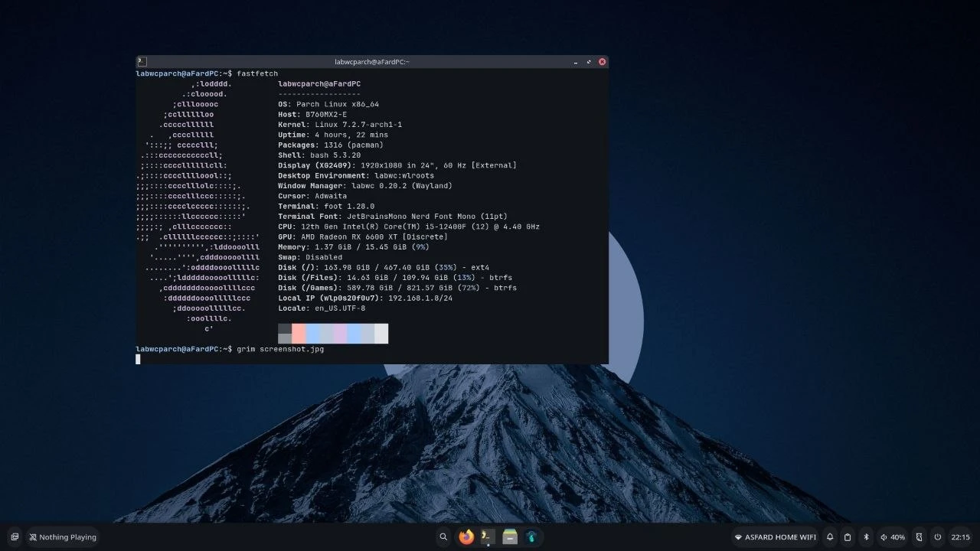980x551 pixels.
Task: Click the salmon pink color block in fastfetch
Action: click(299, 334)
